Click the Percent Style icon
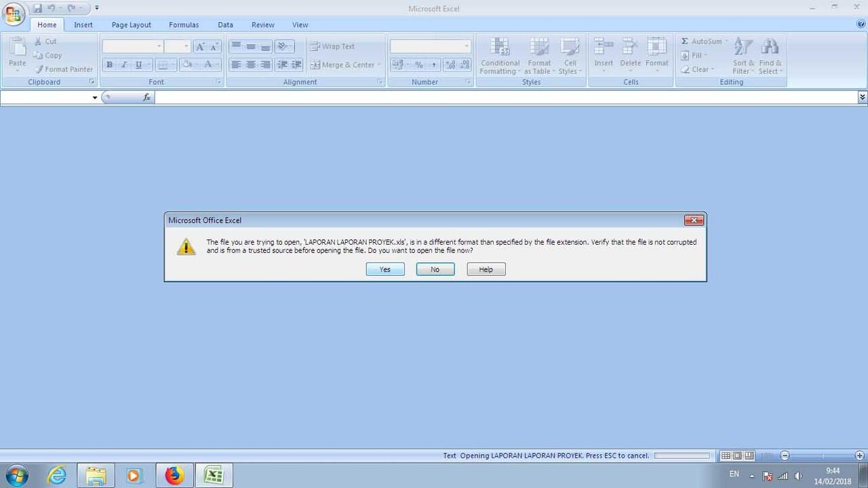This screenshot has width=868, height=488. pos(419,65)
